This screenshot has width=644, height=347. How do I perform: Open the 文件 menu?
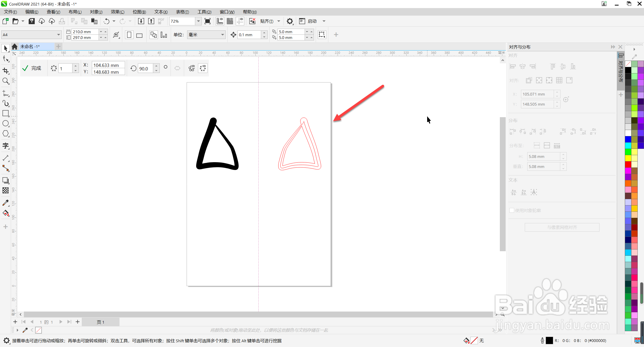pos(11,12)
